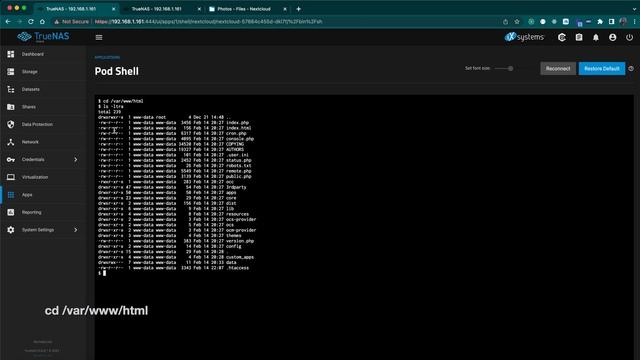
Task: Select Network in the sidebar
Action: 30,142
